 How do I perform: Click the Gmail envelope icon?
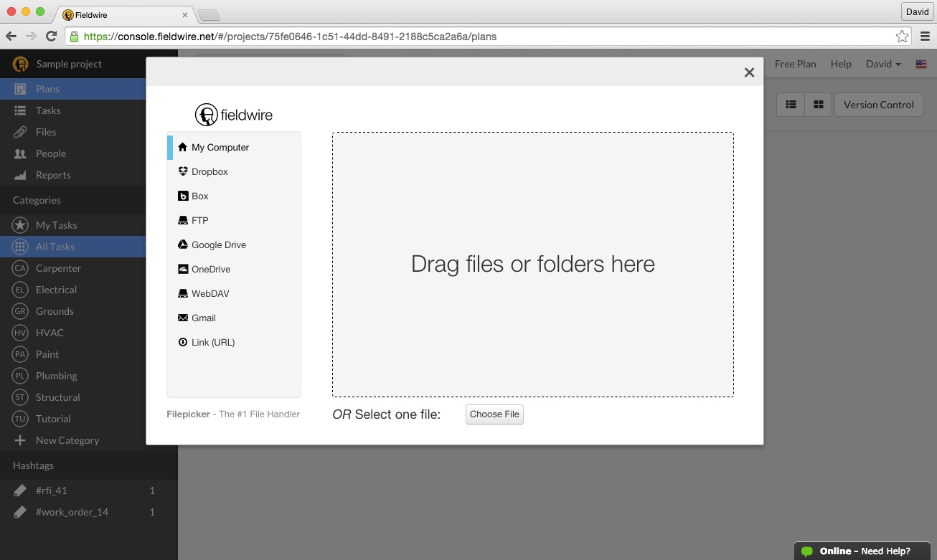(182, 318)
